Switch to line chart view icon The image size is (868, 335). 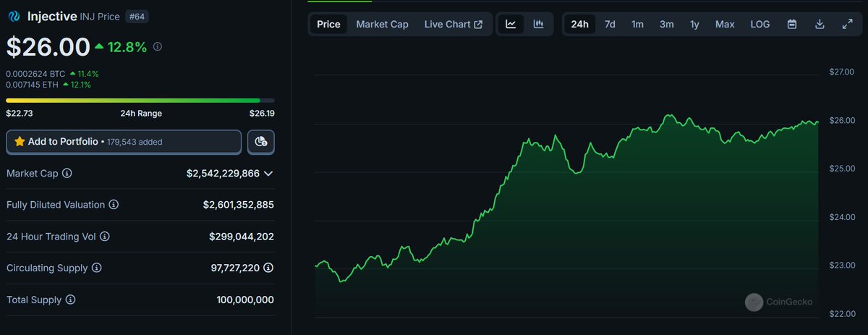point(511,24)
